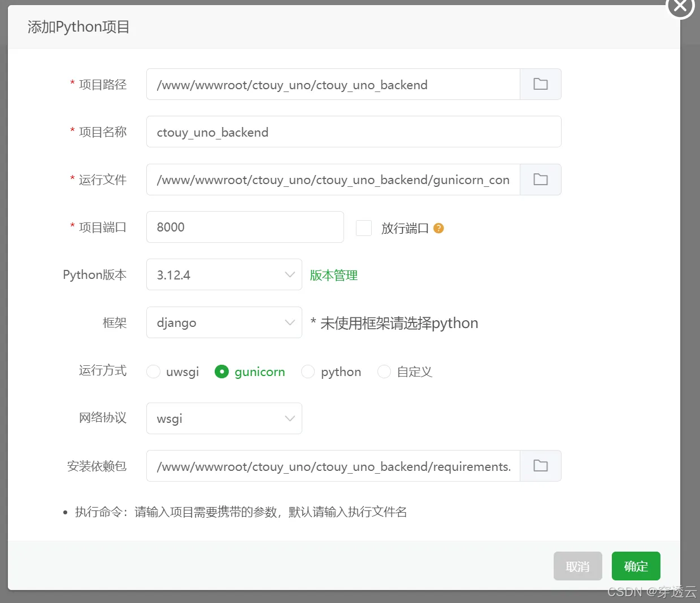
Task: Focus the 安装依赖包 requirements path input
Action: [x=333, y=466]
